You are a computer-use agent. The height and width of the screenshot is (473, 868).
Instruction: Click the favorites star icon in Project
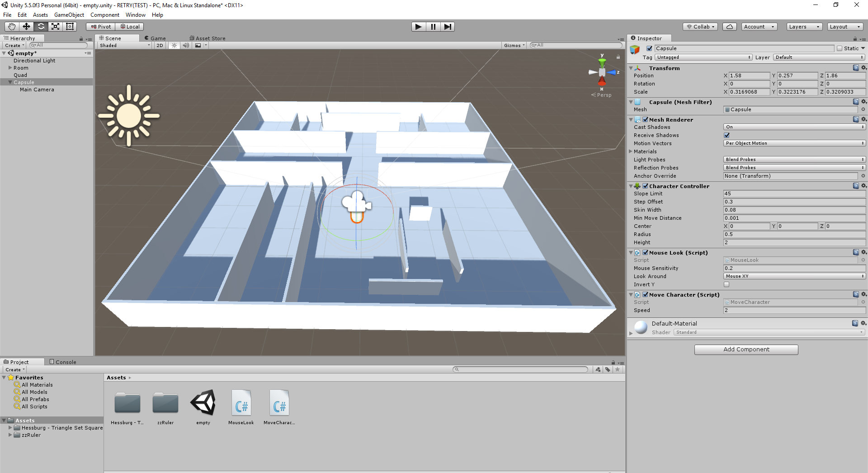tap(618, 369)
